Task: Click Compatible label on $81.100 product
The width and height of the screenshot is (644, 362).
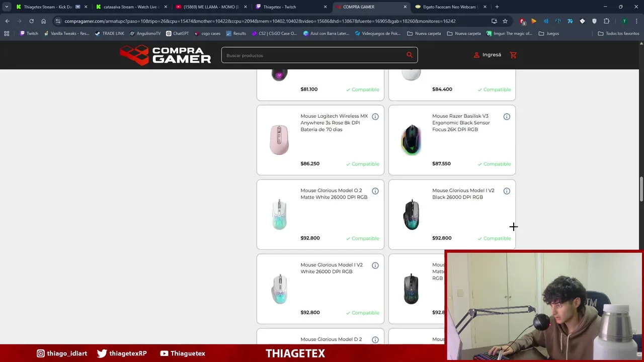Action: [362, 89]
